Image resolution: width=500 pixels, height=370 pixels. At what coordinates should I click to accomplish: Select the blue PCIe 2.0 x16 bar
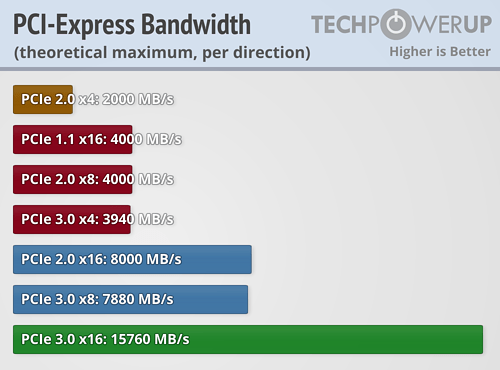coord(132,259)
